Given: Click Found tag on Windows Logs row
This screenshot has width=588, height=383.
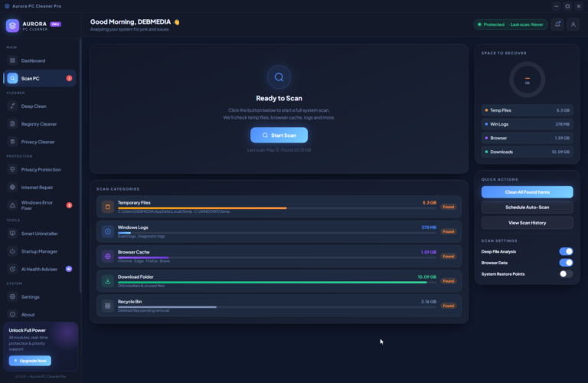Looking at the screenshot, I should click(448, 231).
